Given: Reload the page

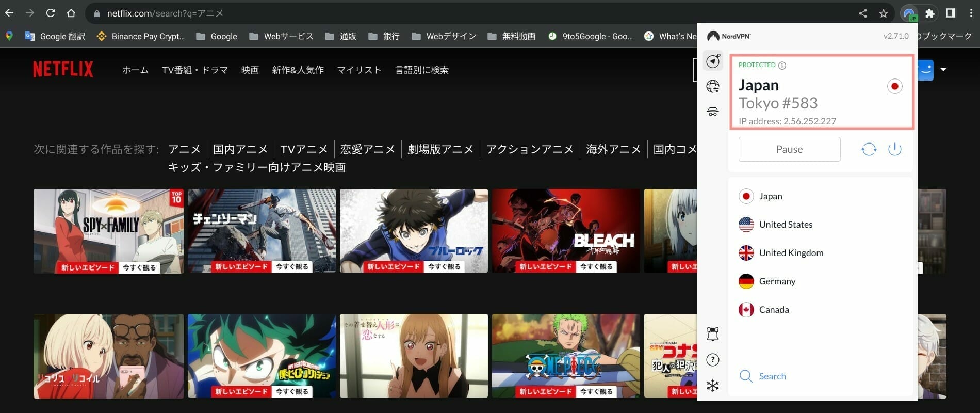Looking at the screenshot, I should tap(51, 13).
